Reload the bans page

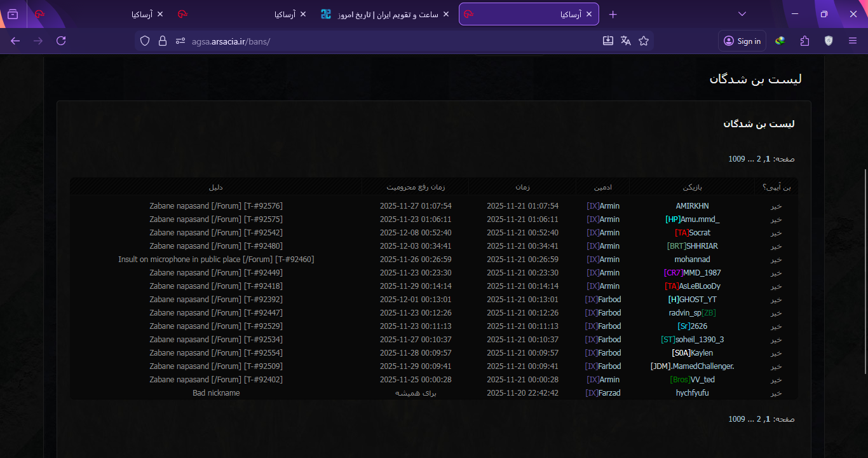pyautogui.click(x=61, y=40)
